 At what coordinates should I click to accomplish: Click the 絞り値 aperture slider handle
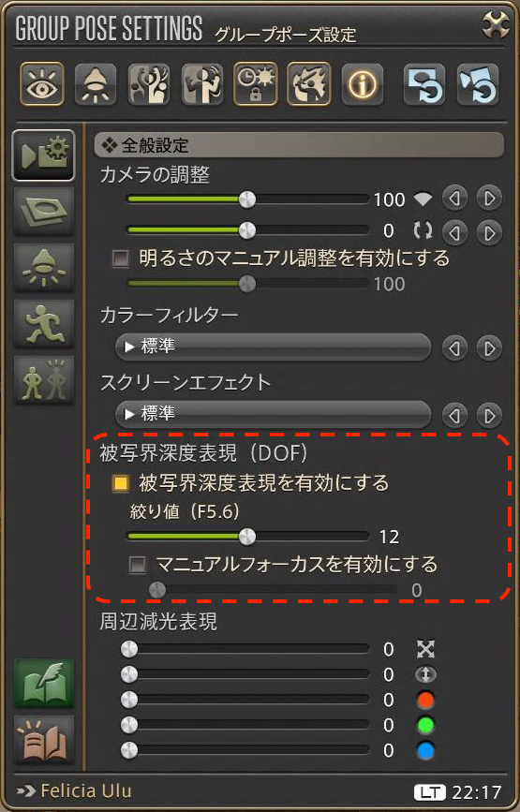point(247,537)
